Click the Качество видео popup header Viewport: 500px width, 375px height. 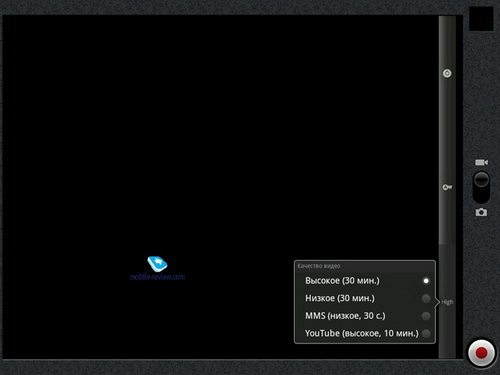coord(365,266)
